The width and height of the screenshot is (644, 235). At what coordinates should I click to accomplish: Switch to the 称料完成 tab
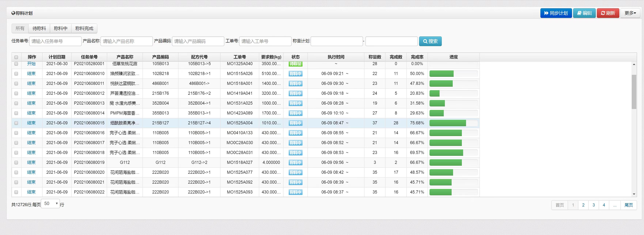point(84,28)
